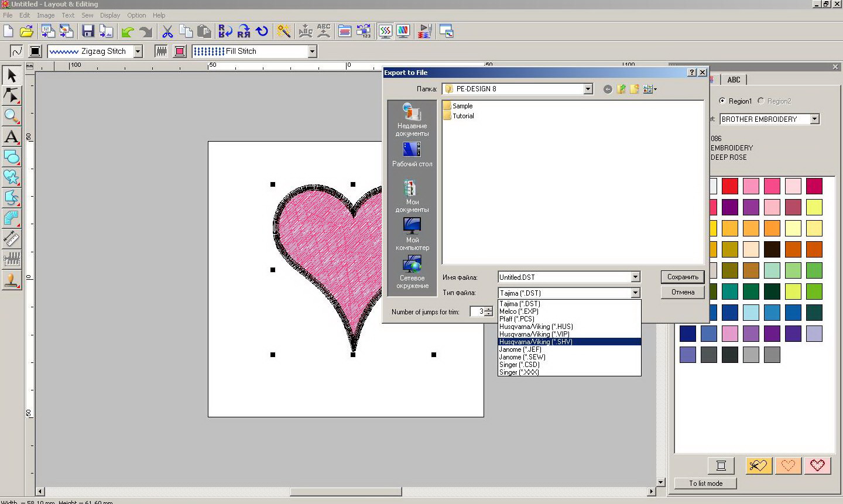Open the Zigzag Stitch dropdown
843x504 pixels.
138,52
